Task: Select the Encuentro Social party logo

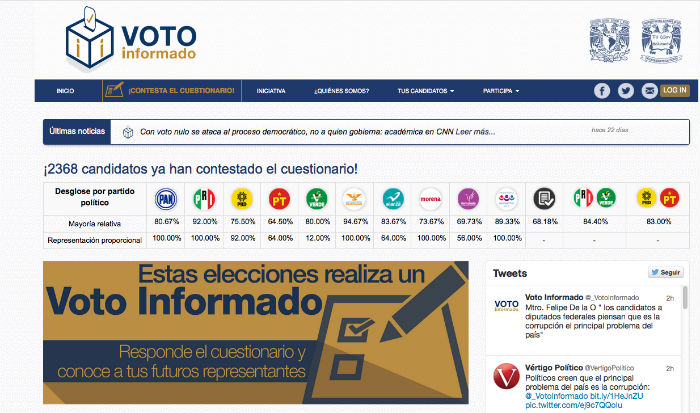Action: point(507,199)
